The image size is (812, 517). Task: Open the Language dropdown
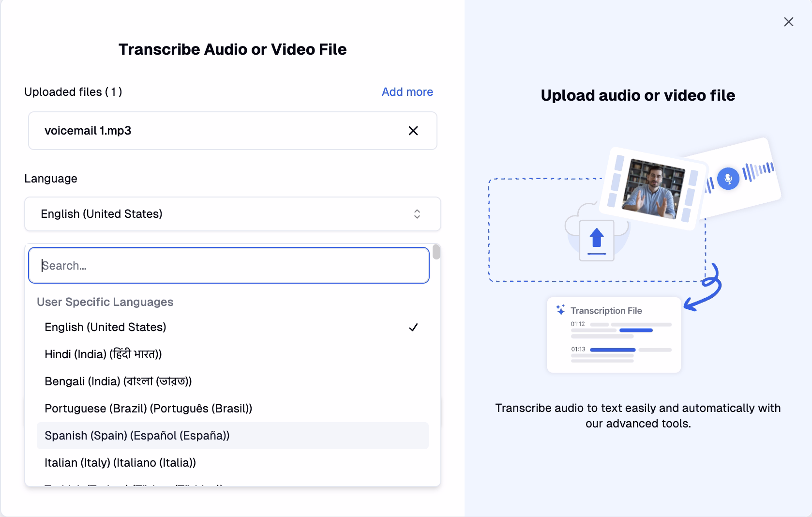pyautogui.click(x=232, y=214)
